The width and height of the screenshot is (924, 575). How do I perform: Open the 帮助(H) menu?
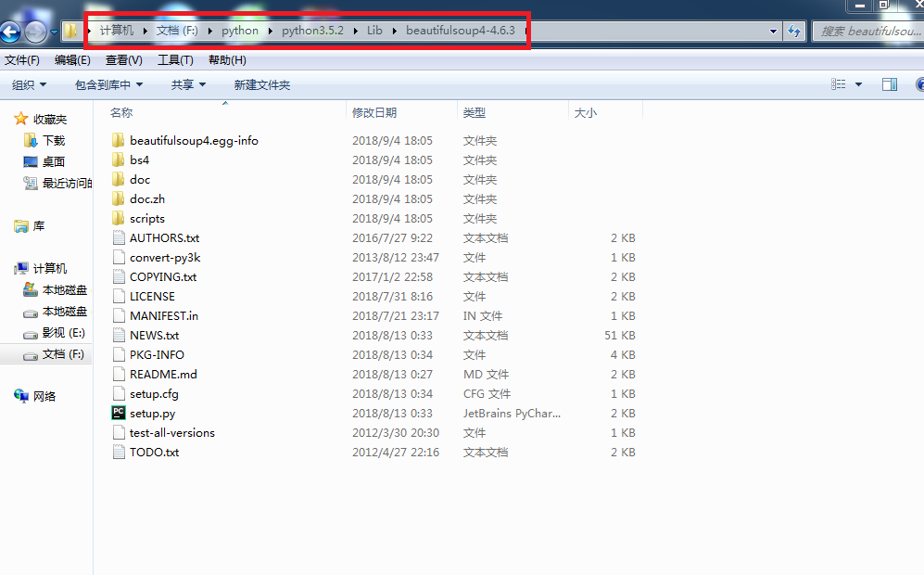pos(227,60)
